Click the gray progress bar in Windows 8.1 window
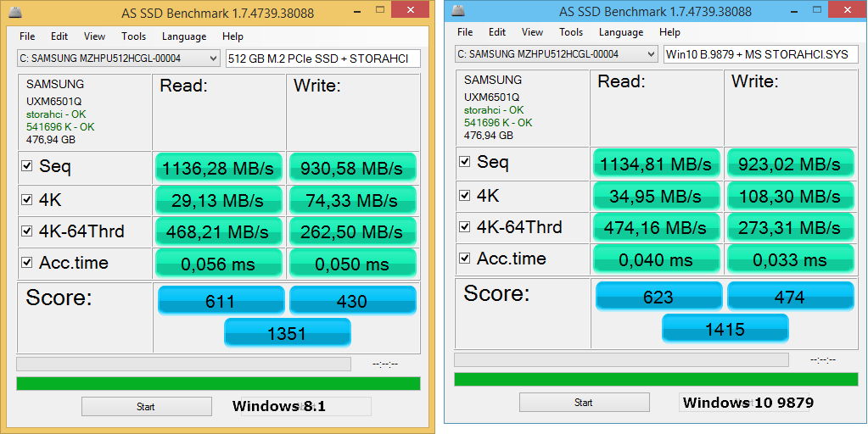 (x=184, y=364)
